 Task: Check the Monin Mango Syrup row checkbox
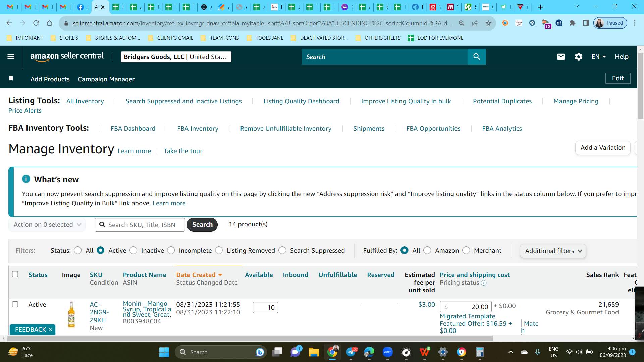point(15,304)
